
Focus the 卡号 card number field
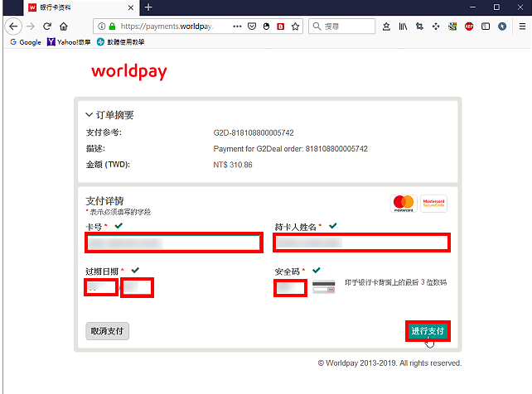click(174, 243)
